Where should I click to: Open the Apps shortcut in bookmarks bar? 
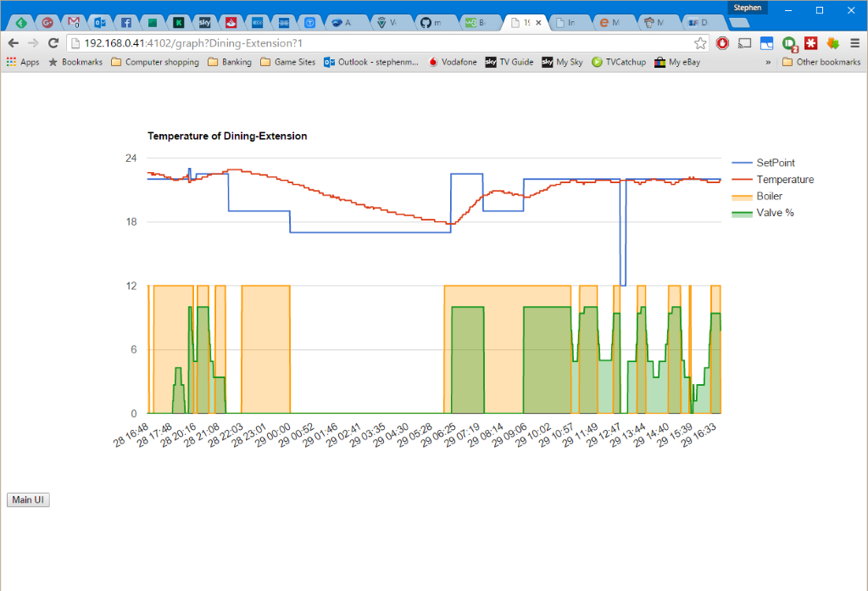tap(23, 62)
